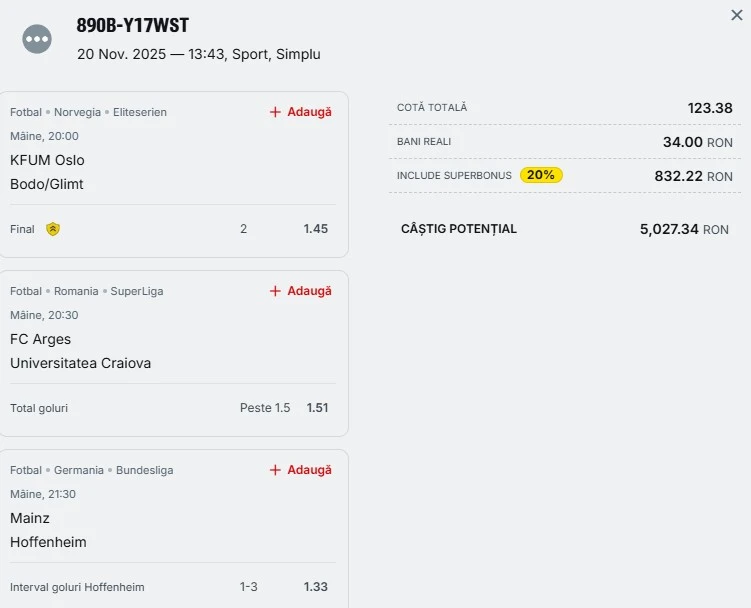Click the plus icon for FC Arges match

(x=275, y=291)
